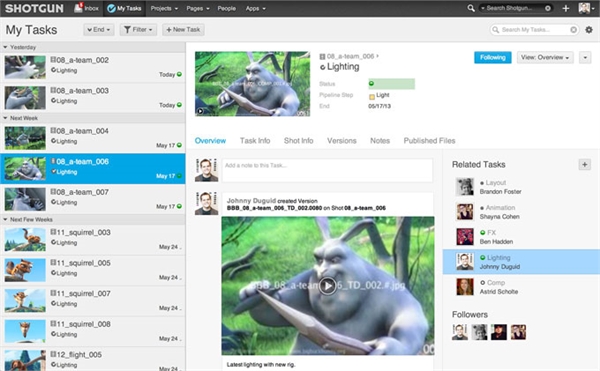Switch to the Notes tab
The image size is (600, 371).
(380, 141)
